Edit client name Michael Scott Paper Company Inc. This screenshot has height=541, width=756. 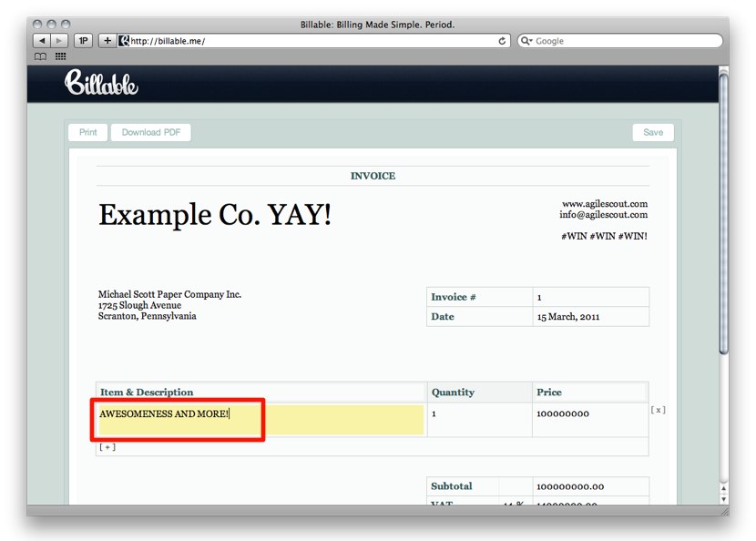click(x=169, y=294)
